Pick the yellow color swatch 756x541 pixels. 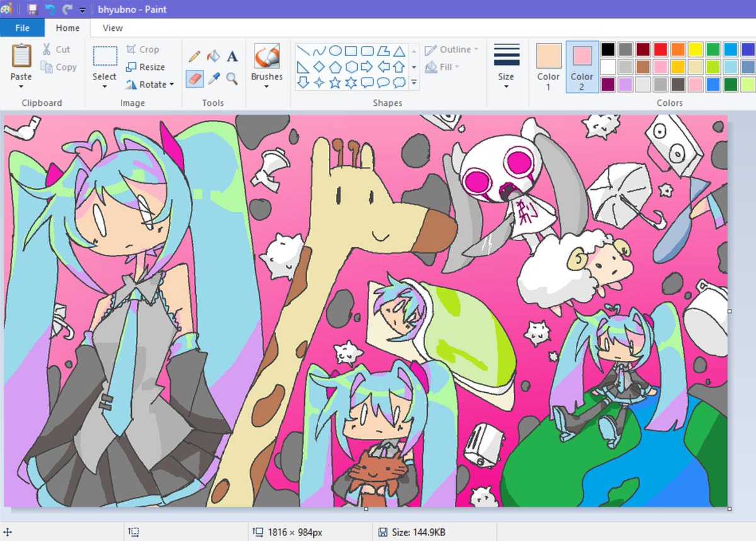[696, 49]
